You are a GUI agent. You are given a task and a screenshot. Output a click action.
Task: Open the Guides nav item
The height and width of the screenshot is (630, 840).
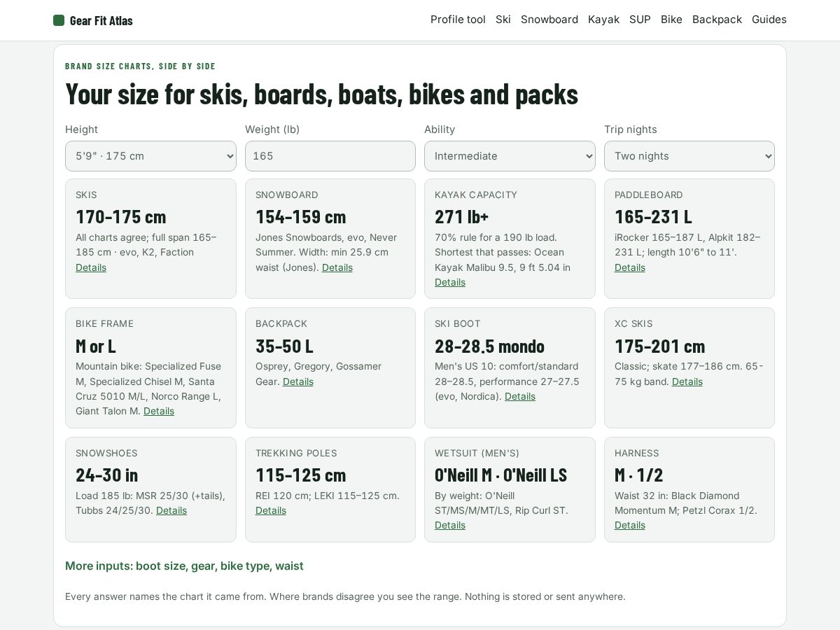point(769,20)
